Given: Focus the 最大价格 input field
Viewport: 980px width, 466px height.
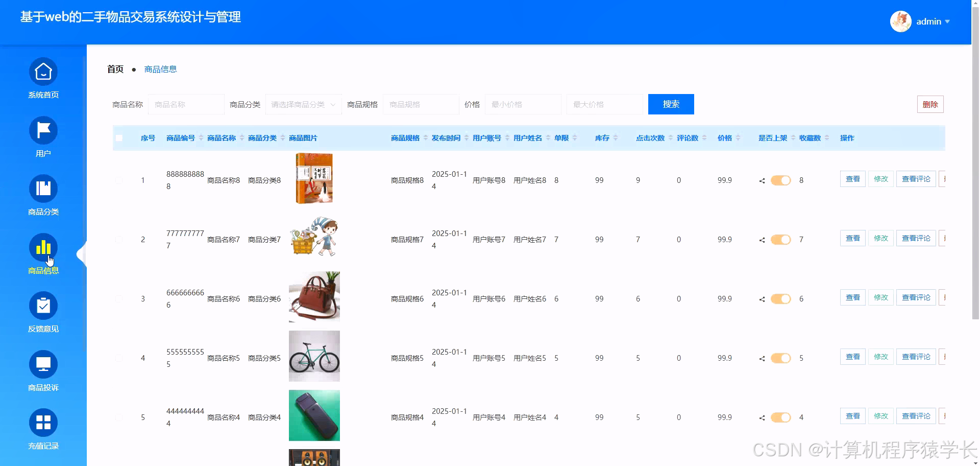Looking at the screenshot, I should point(605,104).
